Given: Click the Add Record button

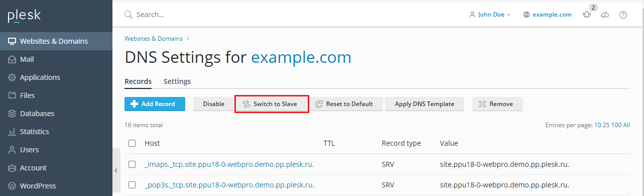Looking at the screenshot, I should pyautogui.click(x=155, y=104).
